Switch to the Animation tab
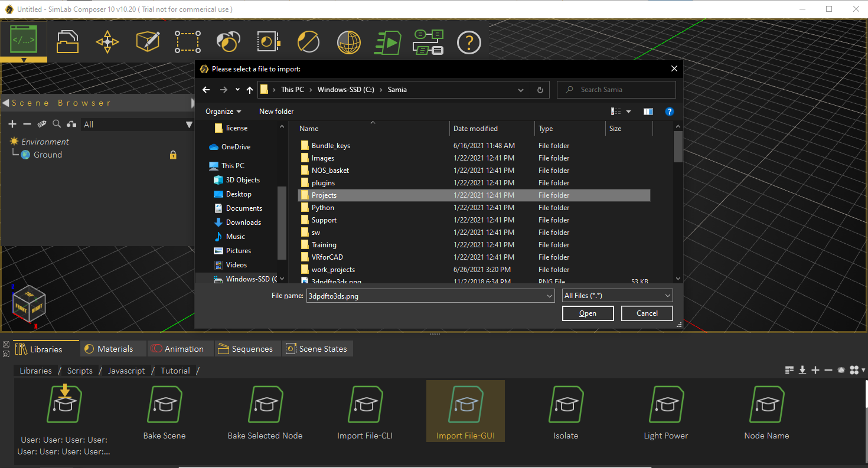 pyautogui.click(x=180, y=349)
